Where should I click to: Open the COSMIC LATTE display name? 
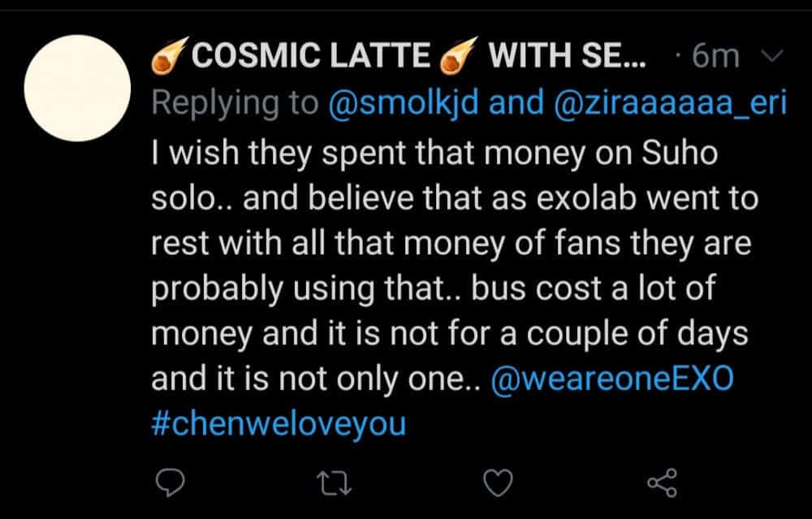(x=312, y=56)
